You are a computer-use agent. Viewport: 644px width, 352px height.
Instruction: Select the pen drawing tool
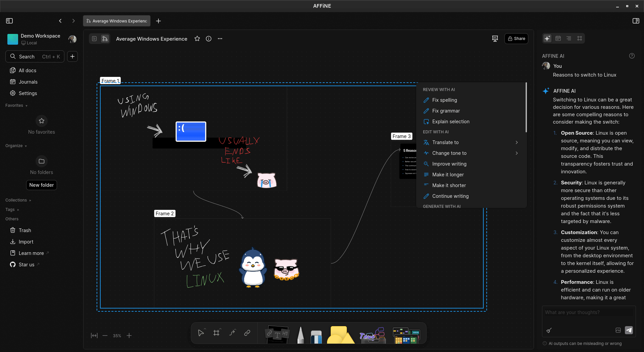[301, 335]
